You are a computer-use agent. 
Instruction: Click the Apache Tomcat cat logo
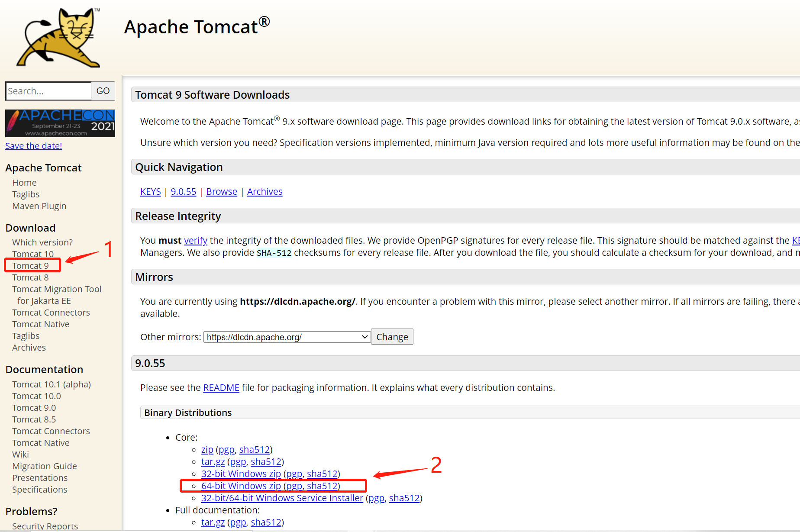pyautogui.click(x=58, y=38)
